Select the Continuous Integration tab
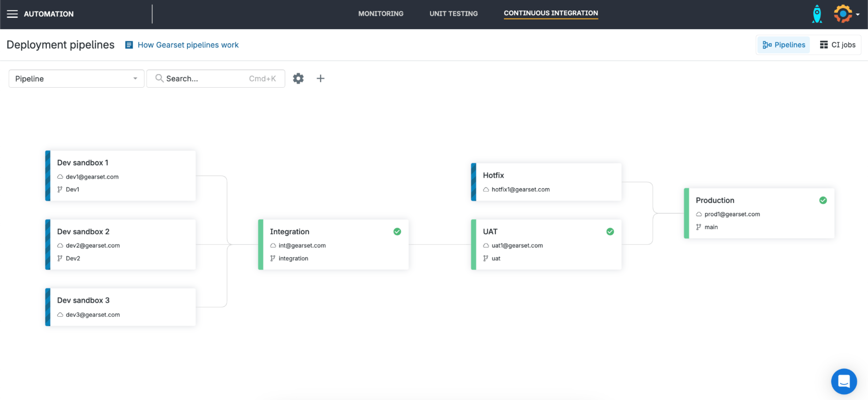The height and width of the screenshot is (400, 868). [551, 13]
